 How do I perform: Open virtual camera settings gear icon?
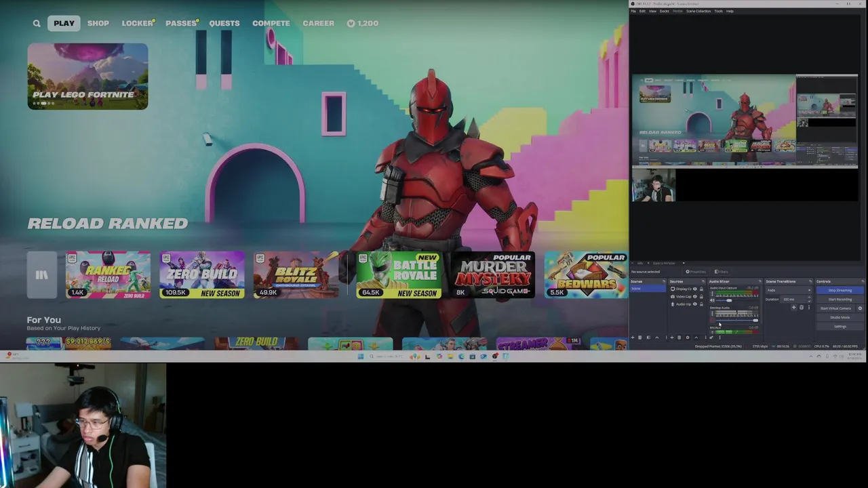(x=860, y=308)
